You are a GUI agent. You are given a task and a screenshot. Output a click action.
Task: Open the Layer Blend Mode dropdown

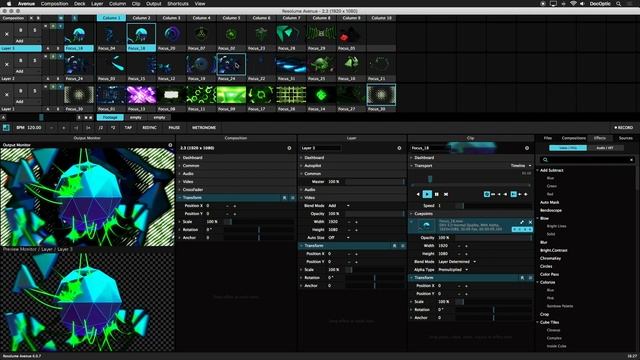pos(339,206)
